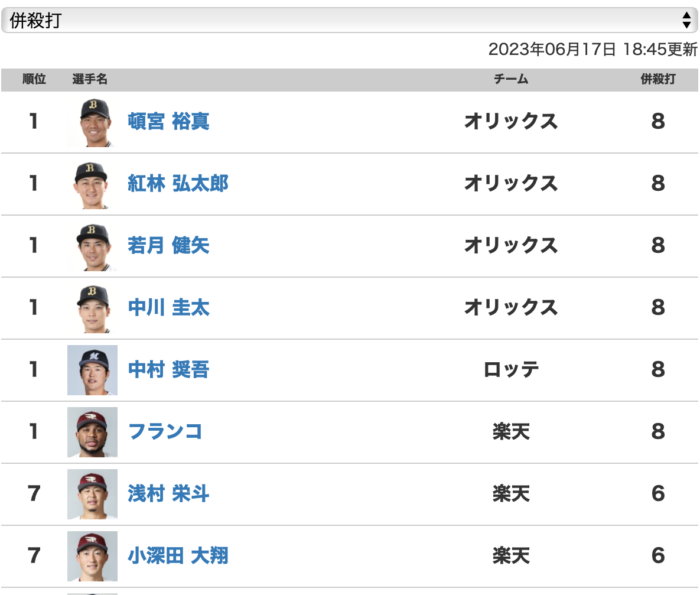Click フランコ player photo thumbnail
The height and width of the screenshot is (595, 700).
pyautogui.click(x=92, y=432)
